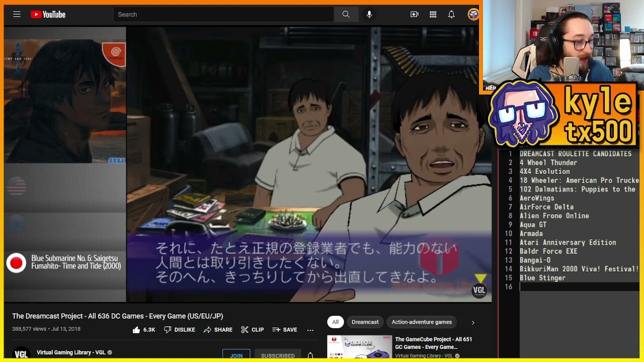This screenshot has height=362, width=644.
Task: Focus the YouTube search field
Action: 223,15
